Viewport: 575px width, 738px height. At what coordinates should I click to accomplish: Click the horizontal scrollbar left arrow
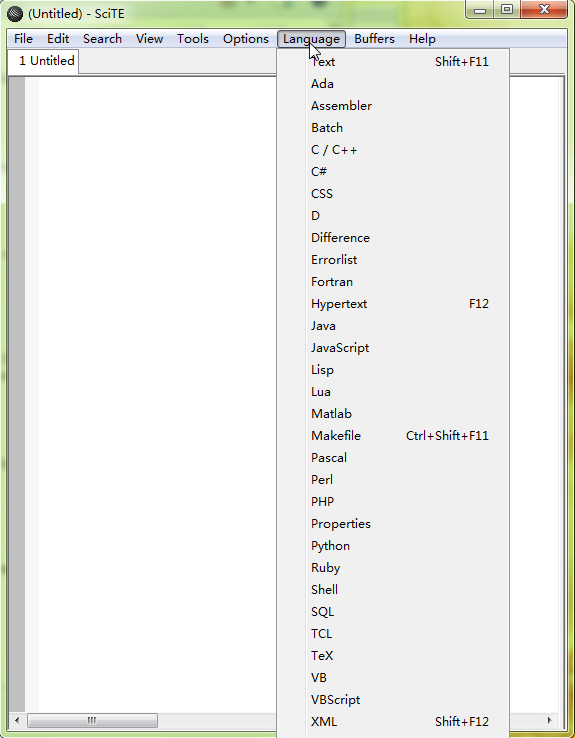coord(17,720)
